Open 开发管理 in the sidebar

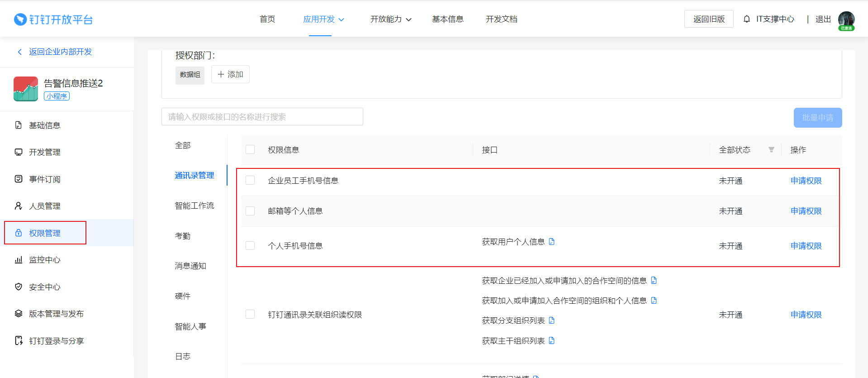click(45, 152)
